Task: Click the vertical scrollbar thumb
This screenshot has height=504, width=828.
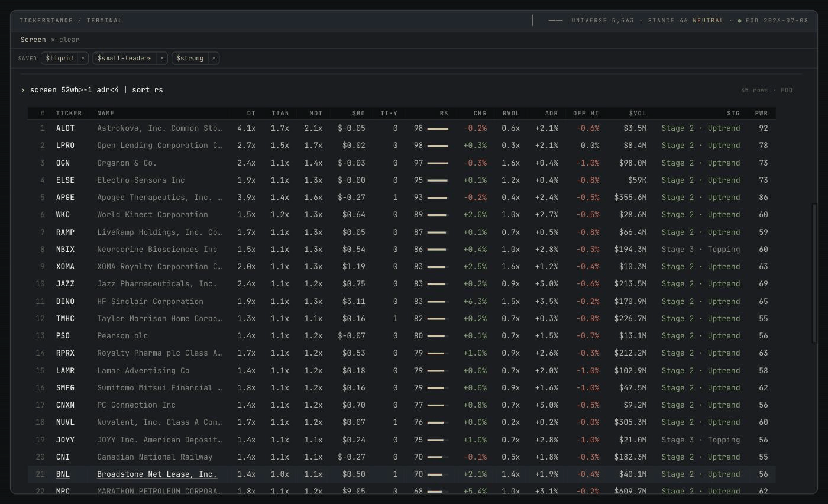Action: pyautogui.click(x=814, y=273)
